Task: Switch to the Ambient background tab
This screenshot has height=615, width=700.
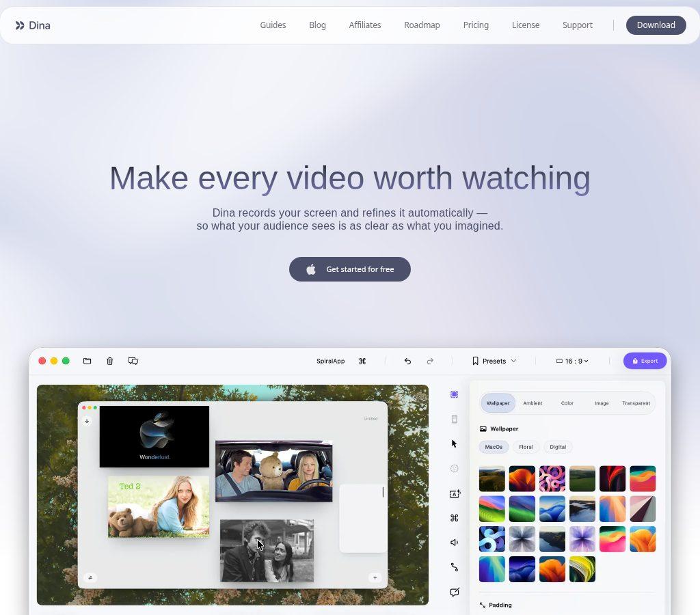Action: point(533,403)
